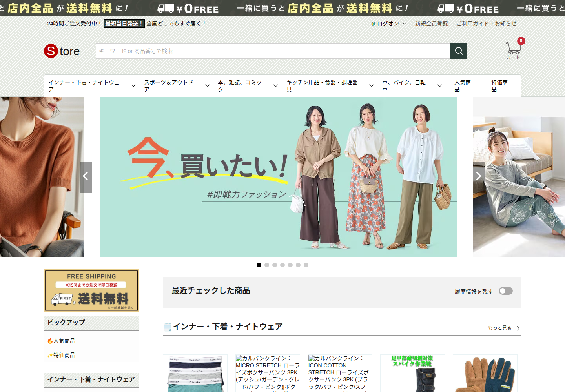Click sidebar インナー・下着・ナイトウェア category heading
The image size is (565, 392).
(x=91, y=380)
